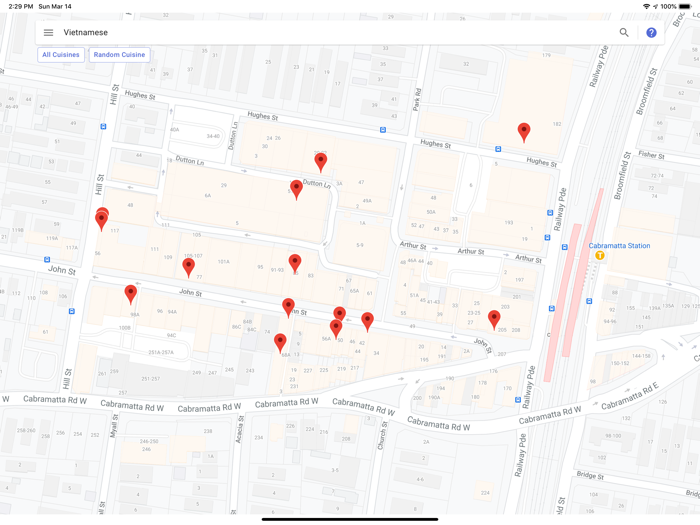Open the Cabramatta Station label
700x525 pixels.
[619, 246]
